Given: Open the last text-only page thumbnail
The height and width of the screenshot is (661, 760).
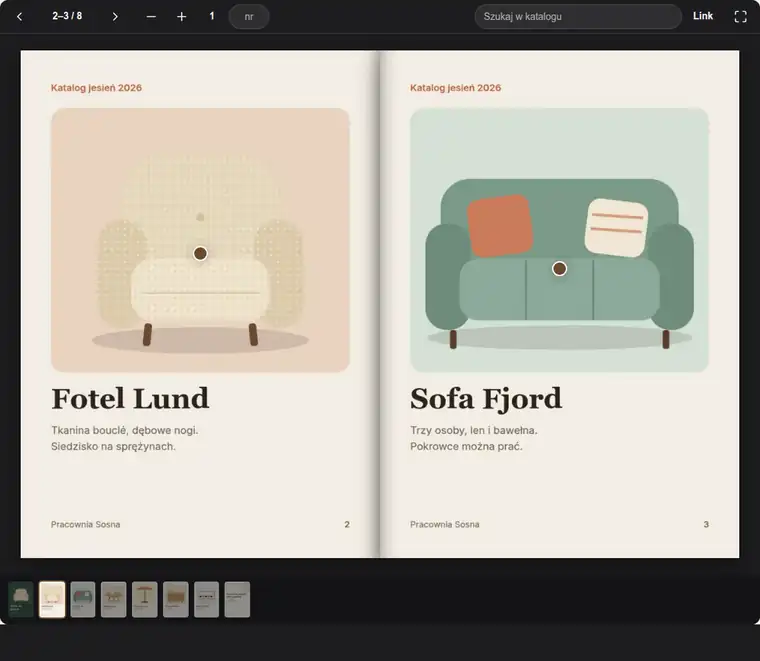Looking at the screenshot, I should (x=238, y=599).
